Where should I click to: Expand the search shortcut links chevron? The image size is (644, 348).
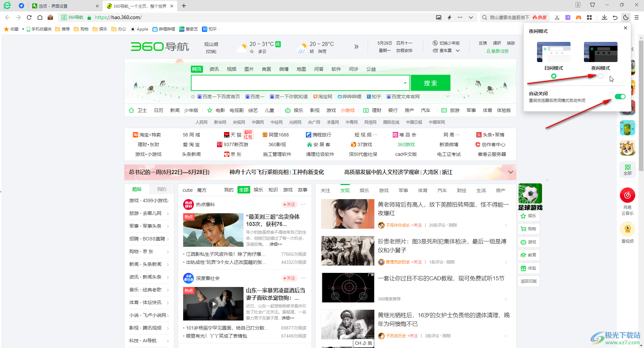pos(447,97)
